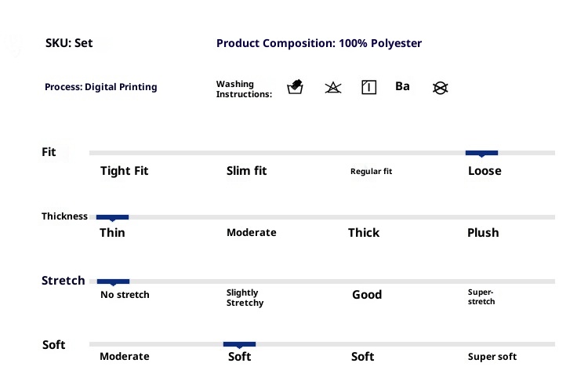Select Moderate on the Thickness scale
The image size is (588, 374).
tap(251, 233)
